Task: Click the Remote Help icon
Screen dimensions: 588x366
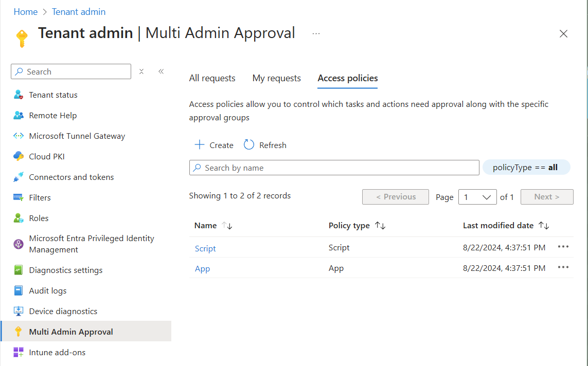Action: click(x=19, y=115)
